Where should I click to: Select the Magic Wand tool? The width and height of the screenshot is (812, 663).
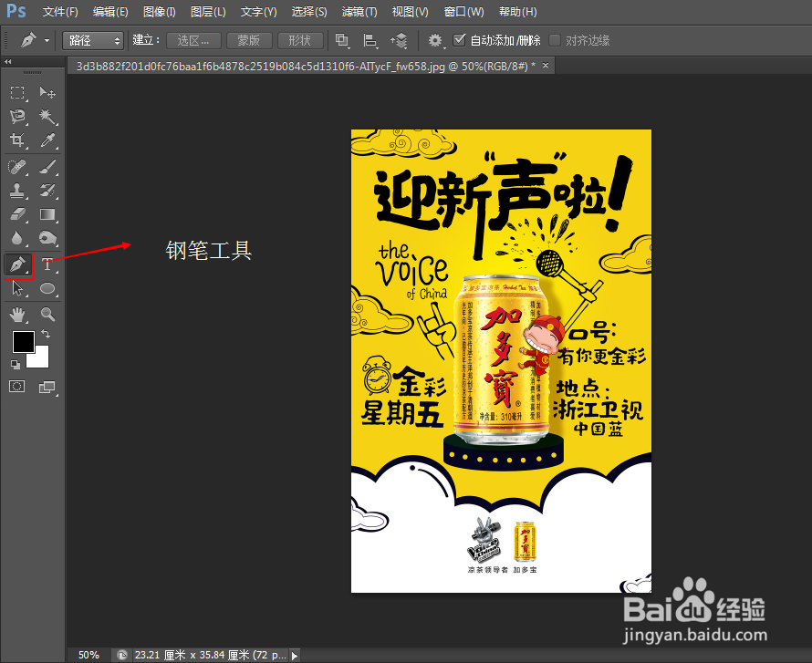[x=47, y=116]
